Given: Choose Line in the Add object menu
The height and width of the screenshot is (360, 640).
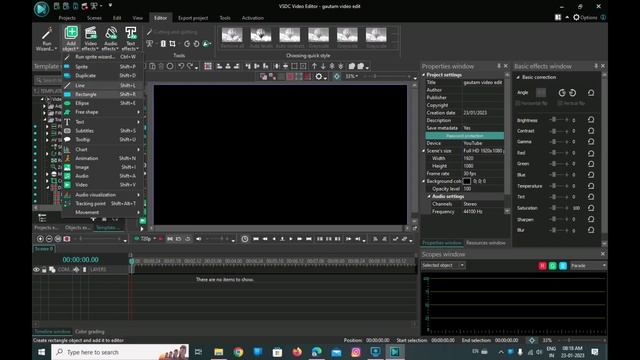Looking at the screenshot, I should coord(102,85).
